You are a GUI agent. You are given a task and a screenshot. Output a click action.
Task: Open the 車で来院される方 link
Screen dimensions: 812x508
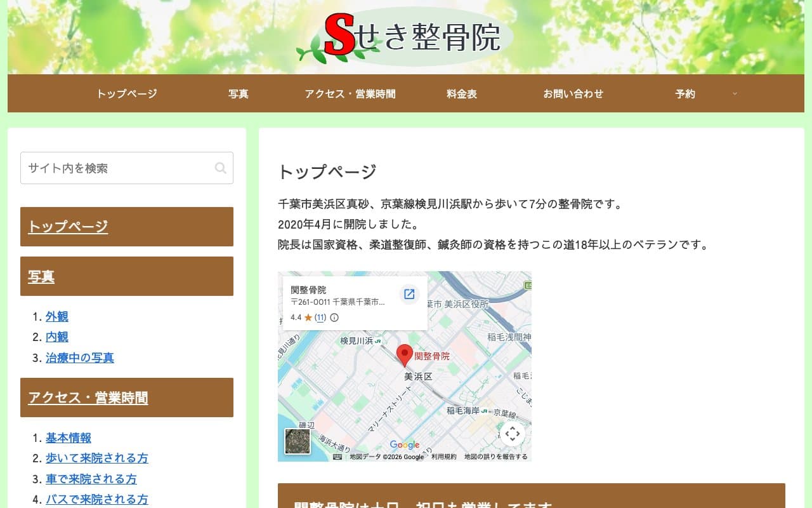point(91,479)
